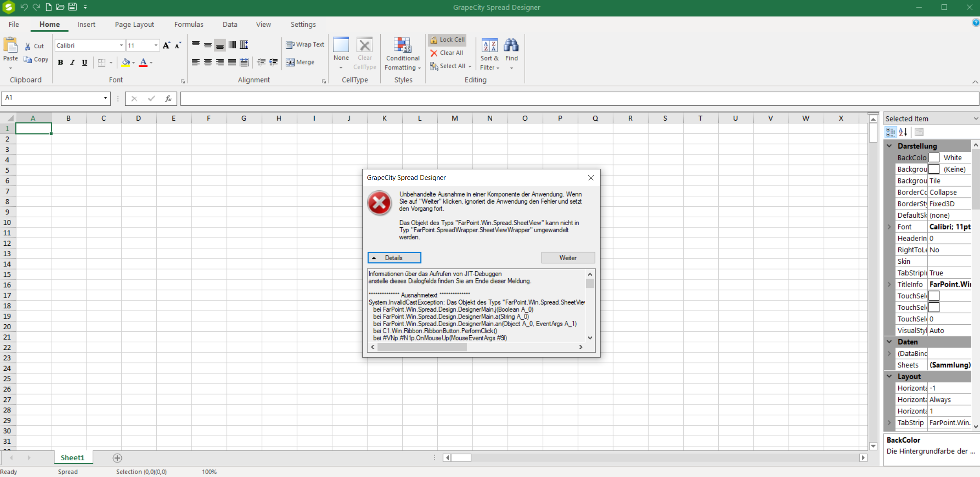Click the Save floppy disk icon

[72, 7]
